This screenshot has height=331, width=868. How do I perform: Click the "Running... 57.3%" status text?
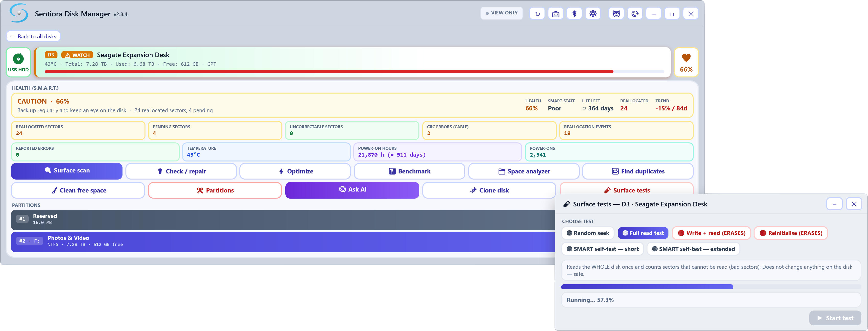pyautogui.click(x=590, y=300)
